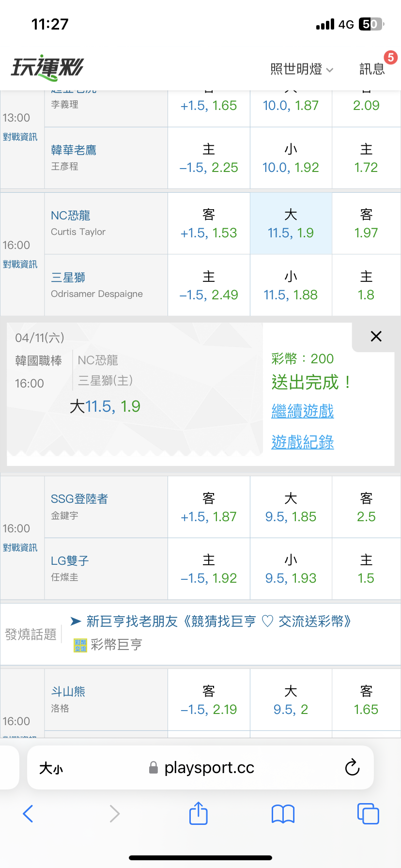This screenshot has width=401, height=868.
Task: Tap the 玩運彩 logo
Action: pos(47,68)
